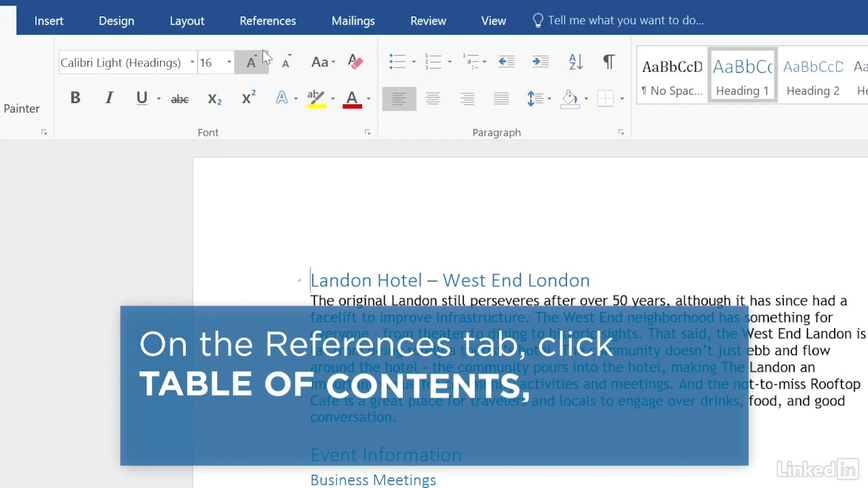The width and height of the screenshot is (868, 488).
Task: Toggle Underline formatting
Action: click(x=142, y=98)
